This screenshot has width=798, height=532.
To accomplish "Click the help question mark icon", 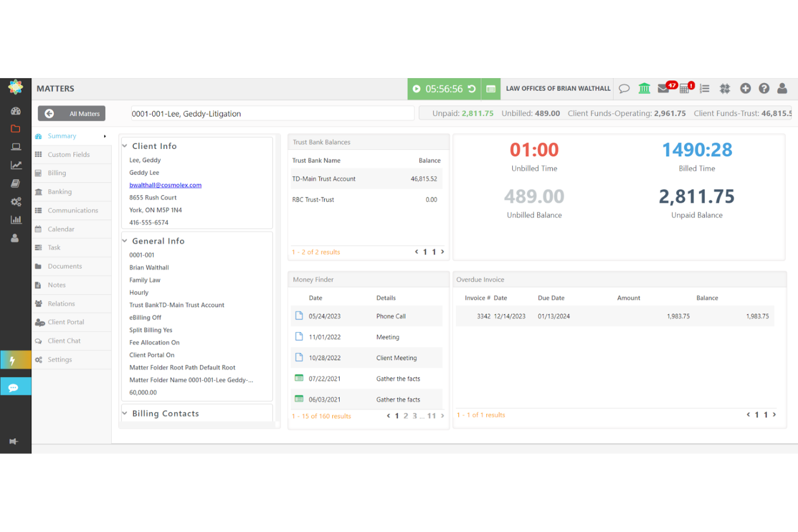I will pos(764,88).
